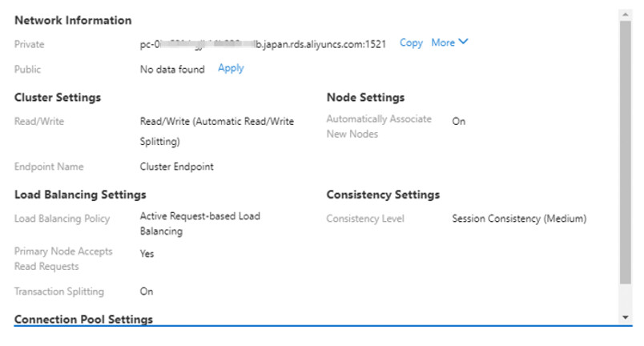This screenshot has width=644, height=346.
Task: Click the Cluster Endpoint name value
Action: 176,167
